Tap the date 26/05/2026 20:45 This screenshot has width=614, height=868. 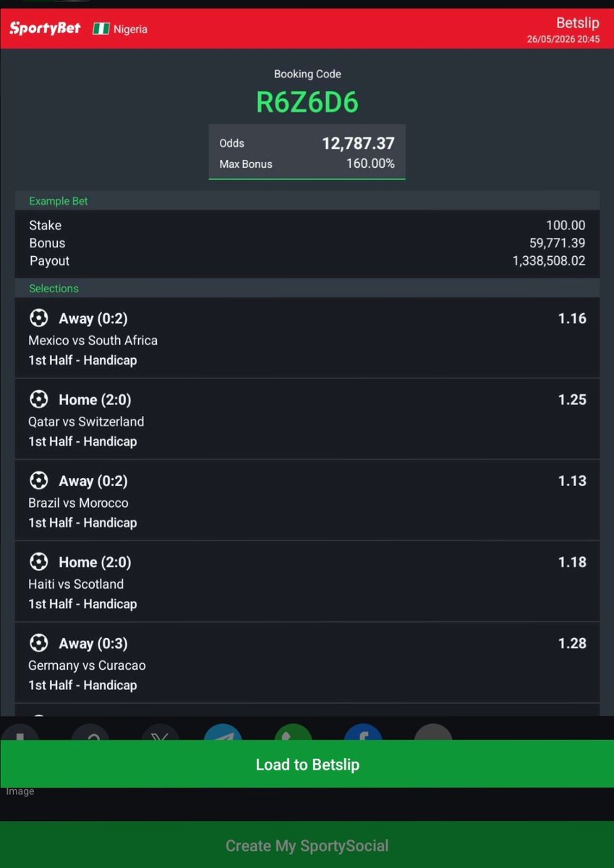[x=563, y=40]
